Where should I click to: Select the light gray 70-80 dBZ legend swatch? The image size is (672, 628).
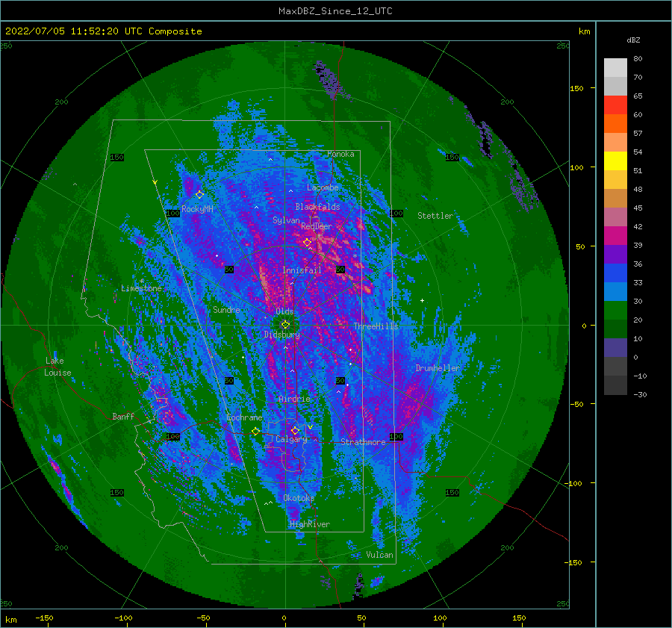click(615, 68)
